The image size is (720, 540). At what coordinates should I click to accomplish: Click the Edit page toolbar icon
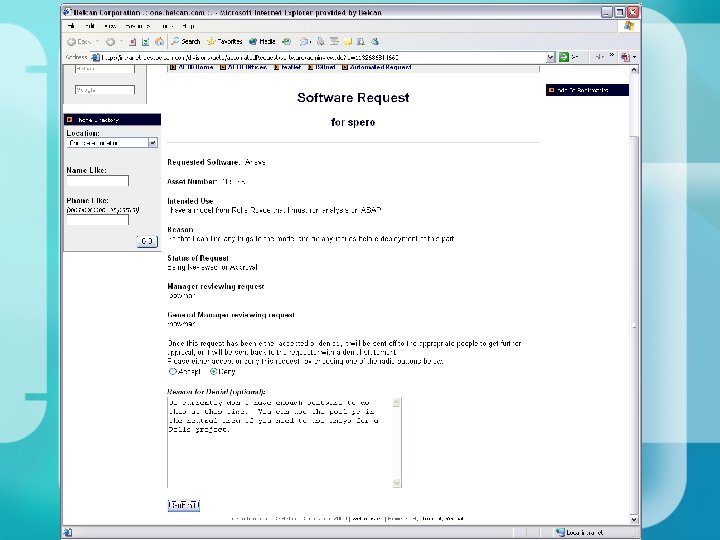coord(334,42)
